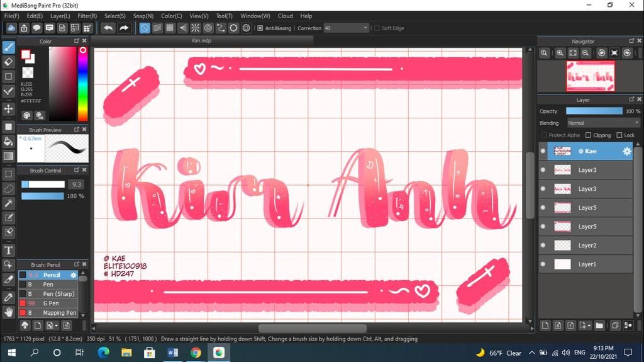This screenshot has height=362, width=644.
Task: Undock the Layer panel
Action: [631, 99]
